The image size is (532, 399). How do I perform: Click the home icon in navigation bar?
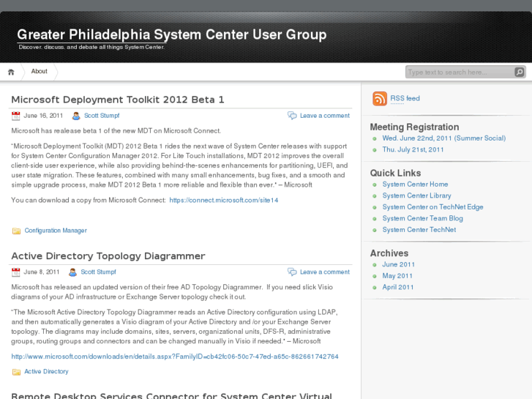tap(11, 72)
